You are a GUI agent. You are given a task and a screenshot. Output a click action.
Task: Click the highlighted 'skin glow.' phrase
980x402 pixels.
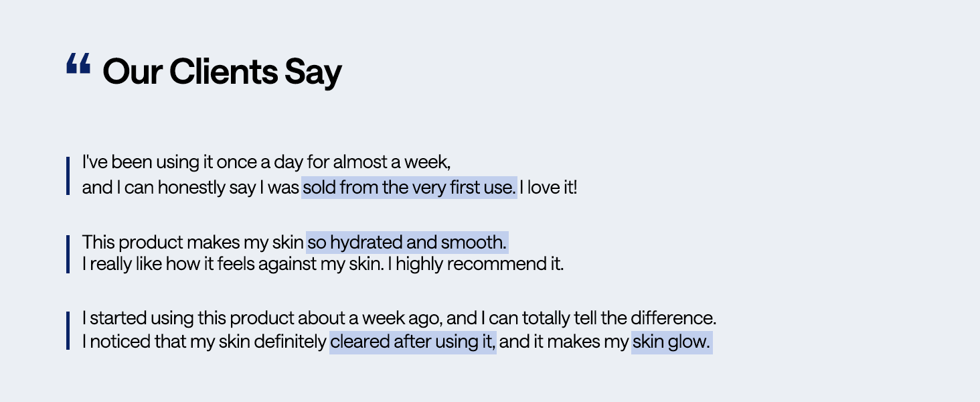pyautogui.click(x=671, y=342)
